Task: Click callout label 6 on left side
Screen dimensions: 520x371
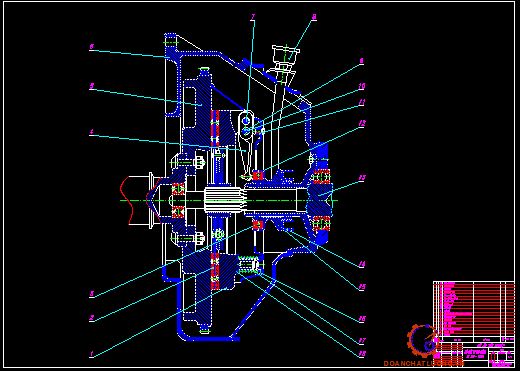Action: 92,46
